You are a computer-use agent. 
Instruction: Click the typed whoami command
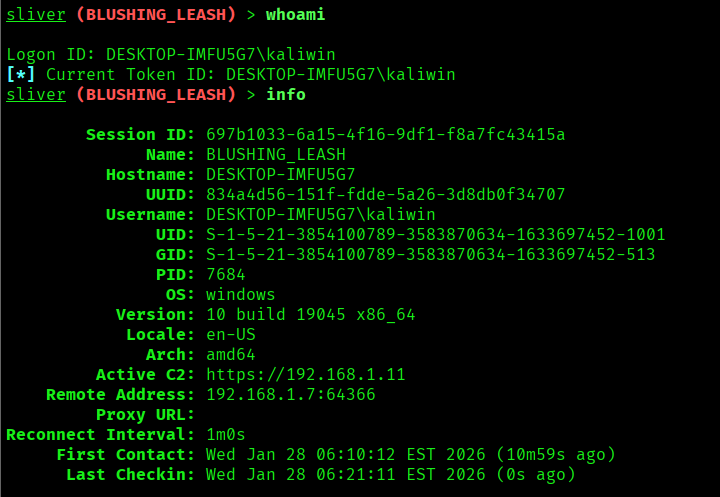click(295, 15)
